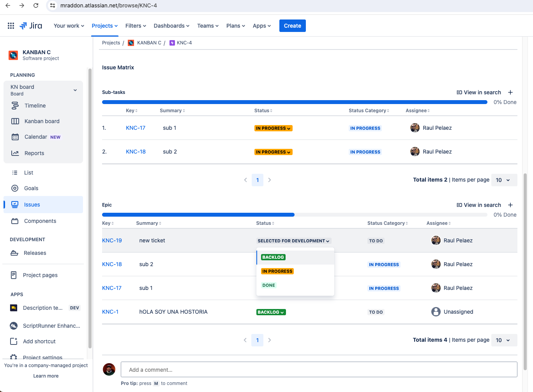Screen dimensions: 533x392
Task: Sort Epic table by Status column
Action: pyautogui.click(x=265, y=223)
